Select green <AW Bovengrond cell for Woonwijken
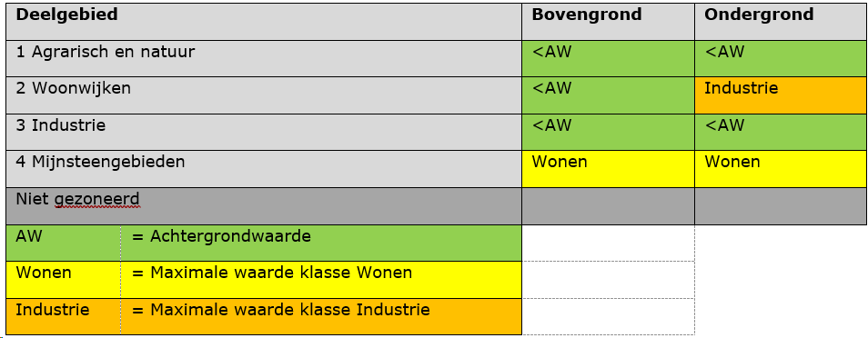This screenshot has width=868, height=338. (x=608, y=95)
